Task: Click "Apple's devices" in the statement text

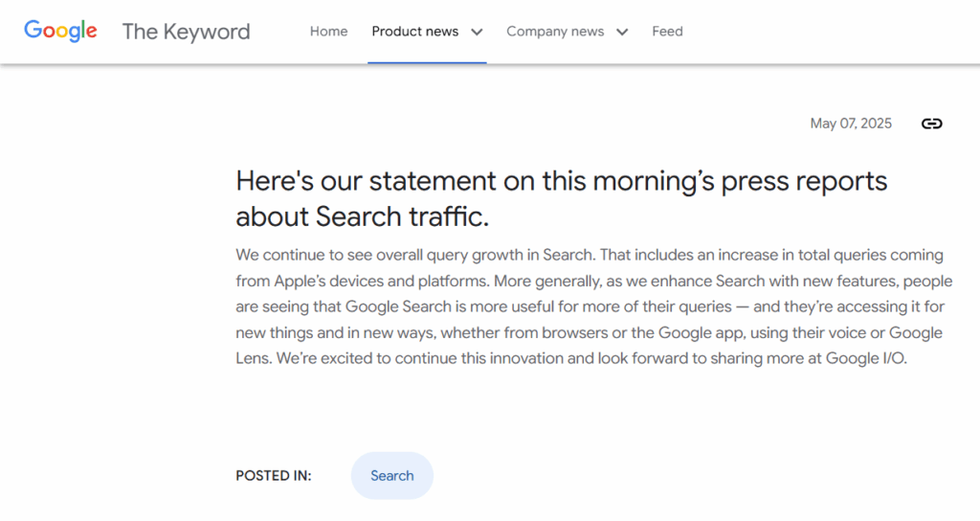Action: click(325, 282)
